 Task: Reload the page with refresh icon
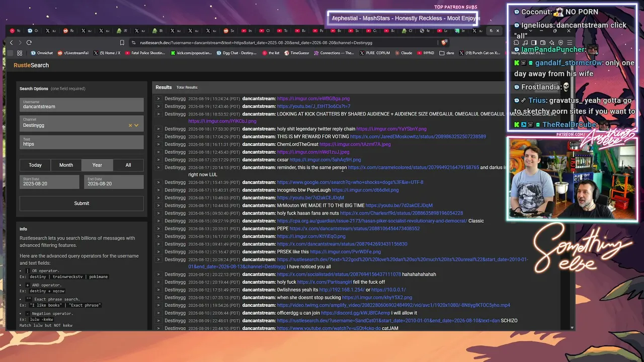coord(29,43)
